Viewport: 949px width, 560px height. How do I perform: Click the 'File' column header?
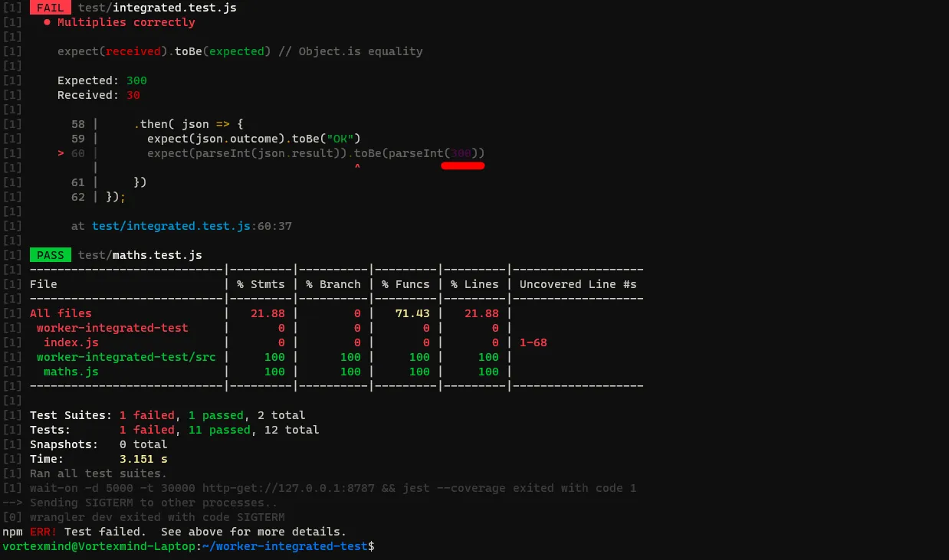(x=44, y=284)
